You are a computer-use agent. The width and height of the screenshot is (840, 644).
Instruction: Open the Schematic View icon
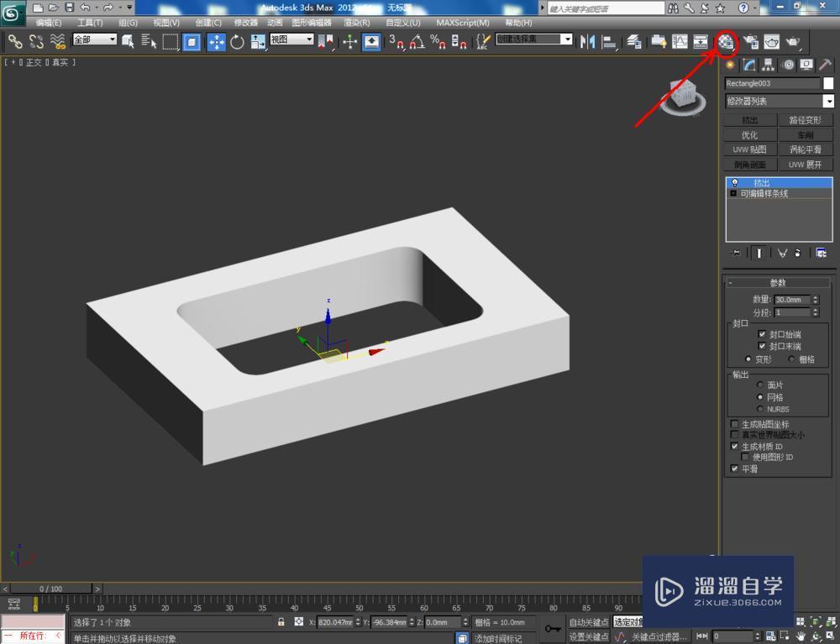point(701,40)
